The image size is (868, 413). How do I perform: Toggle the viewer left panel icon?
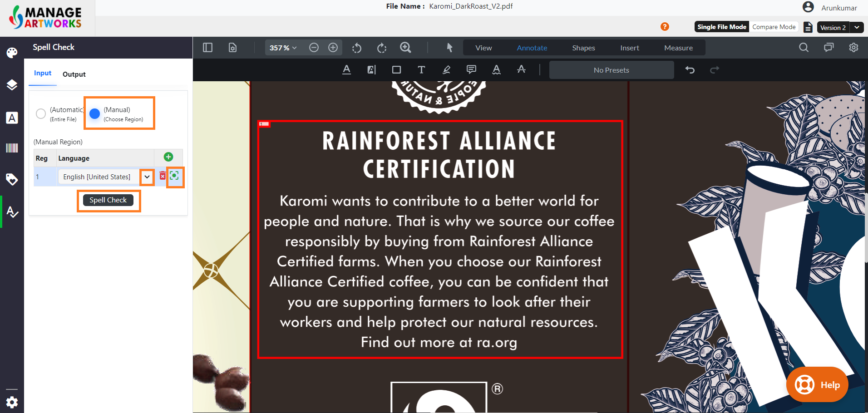[x=207, y=48]
